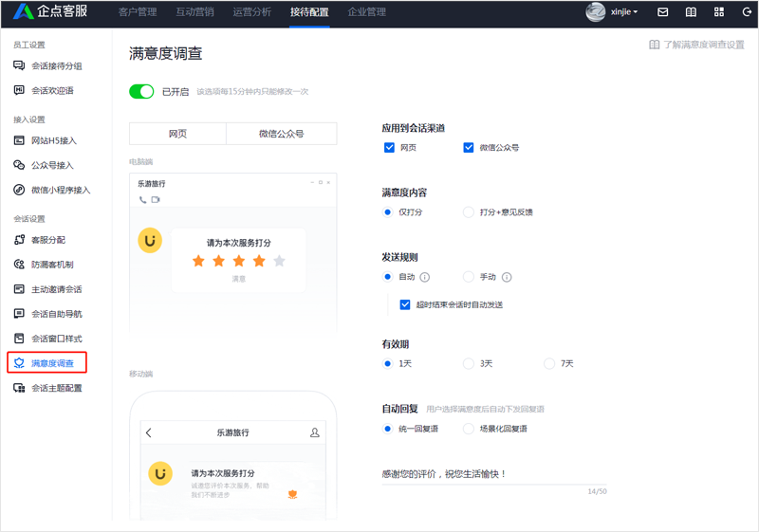
Task: Click the 网站H5接入 sidebar icon
Action: click(19, 140)
